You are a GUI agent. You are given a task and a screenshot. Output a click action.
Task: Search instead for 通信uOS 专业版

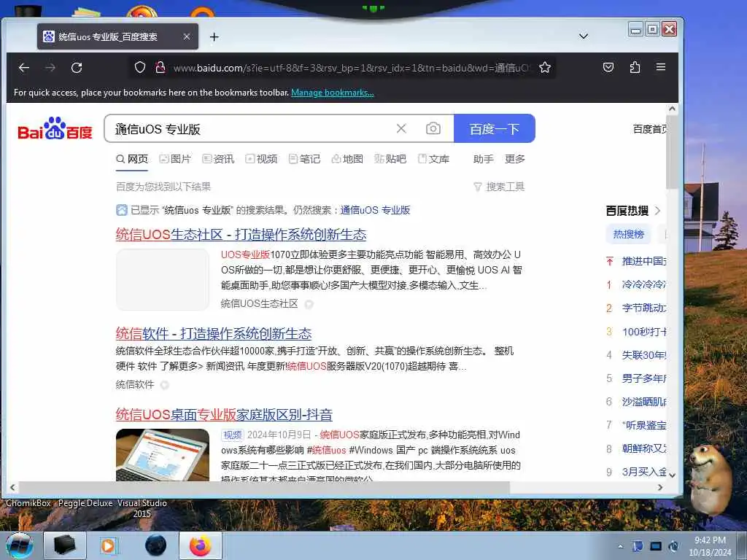375,210
